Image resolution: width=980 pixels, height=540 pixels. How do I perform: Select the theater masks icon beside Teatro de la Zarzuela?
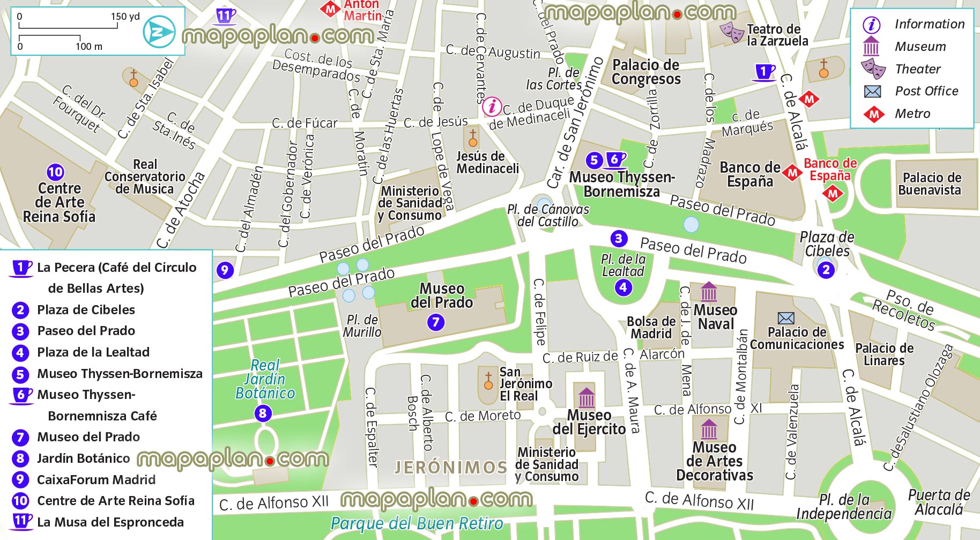pos(732,32)
